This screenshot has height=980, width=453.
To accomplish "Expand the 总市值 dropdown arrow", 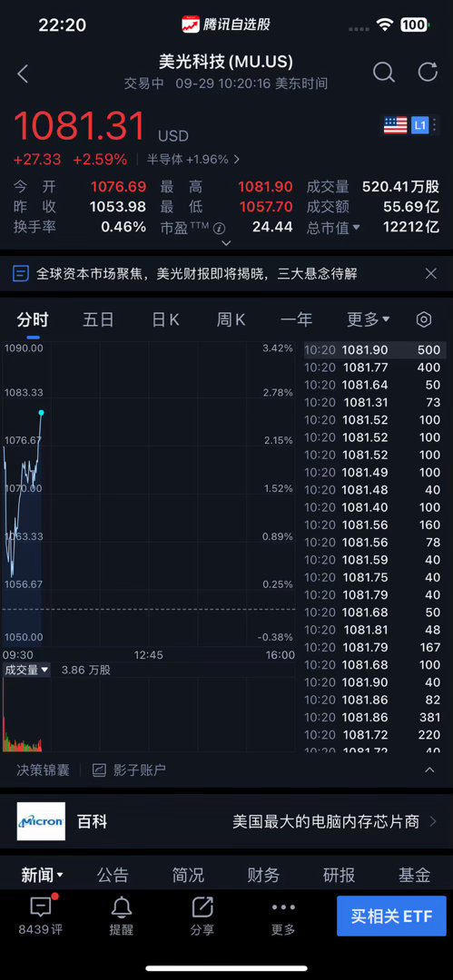I will 357,228.
